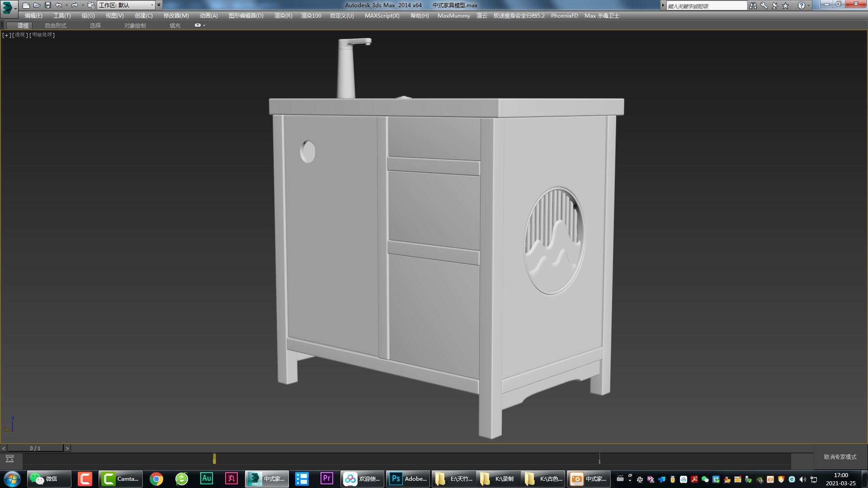This screenshot has width=868, height=488.
Task: Save the current scene
Action: (x=47, y=5)
